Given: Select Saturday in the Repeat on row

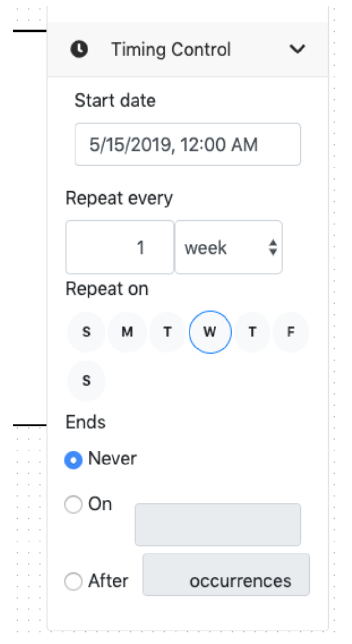Looking at the screenshot, I should [x=86, y=380].
